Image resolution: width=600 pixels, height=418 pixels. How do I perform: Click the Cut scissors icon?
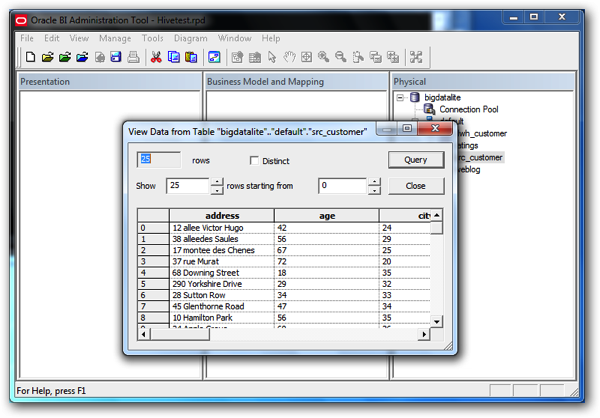156,57
